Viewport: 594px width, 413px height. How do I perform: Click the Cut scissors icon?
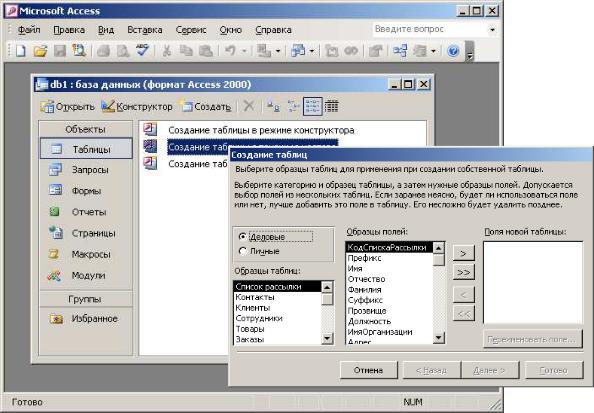coord(166,50)
